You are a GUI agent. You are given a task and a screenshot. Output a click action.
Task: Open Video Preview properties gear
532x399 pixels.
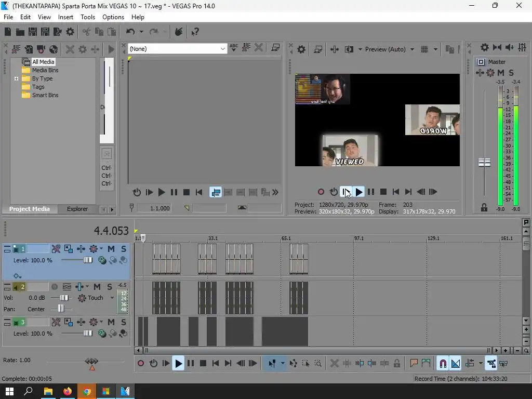301,49
